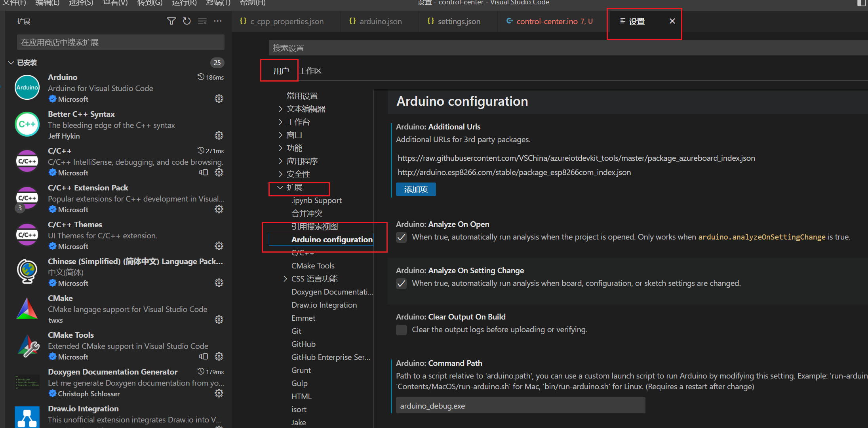Toggle Arduino Analyze On Open checkbox
This screenshot has height=428, width=868.
point(401,237)
